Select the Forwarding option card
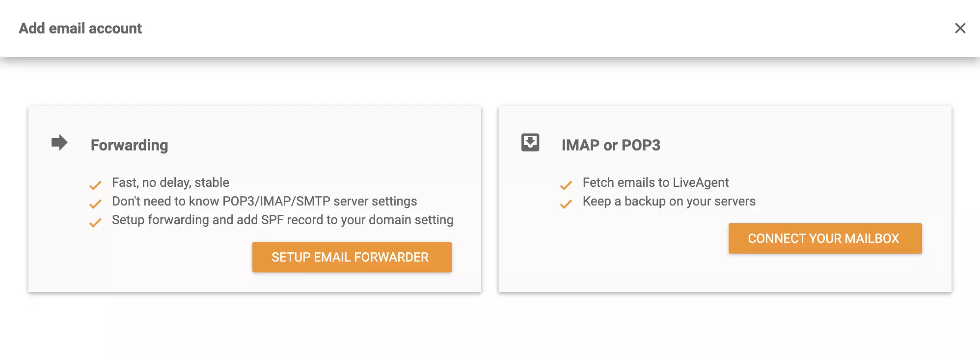The height and width of the screenshot is (354, 980). (254, 198)
